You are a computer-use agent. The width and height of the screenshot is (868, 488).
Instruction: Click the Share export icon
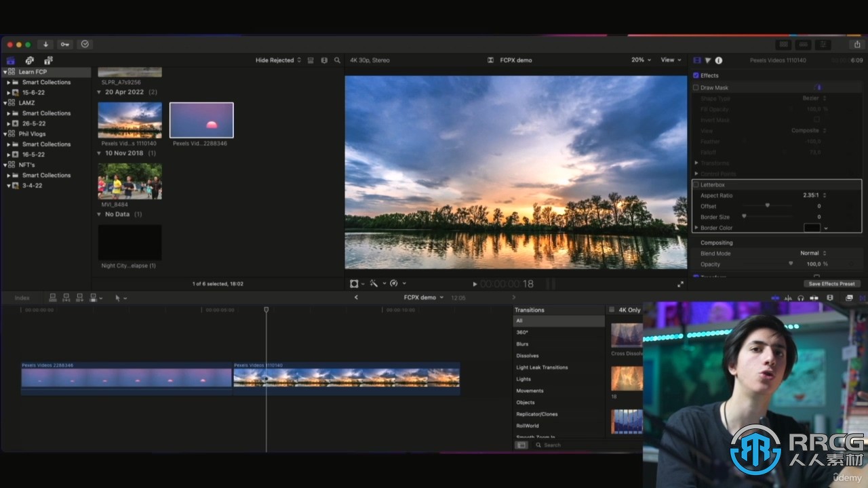point(857,44)
